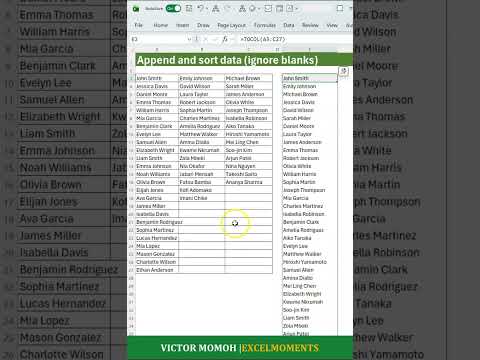Select 'Kwame Nkrumah' in the table's middle column
This screenshot has height=360, width=480.
click(201, 150)
